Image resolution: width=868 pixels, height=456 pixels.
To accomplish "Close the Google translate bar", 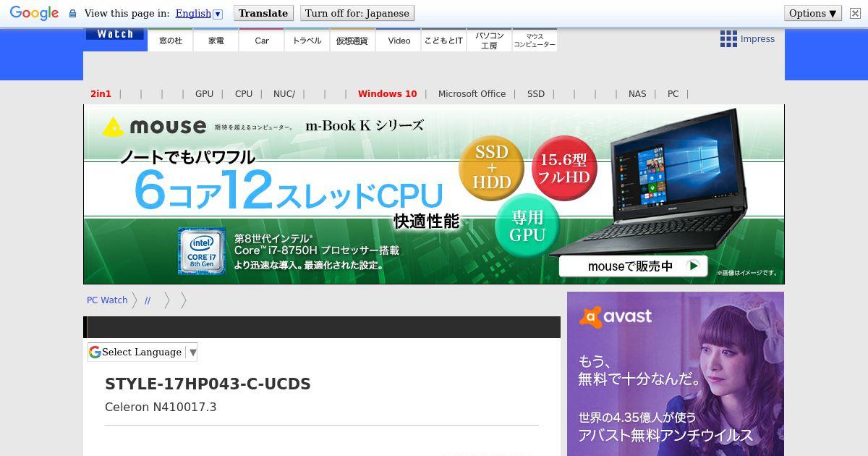I will coord(855,13).
